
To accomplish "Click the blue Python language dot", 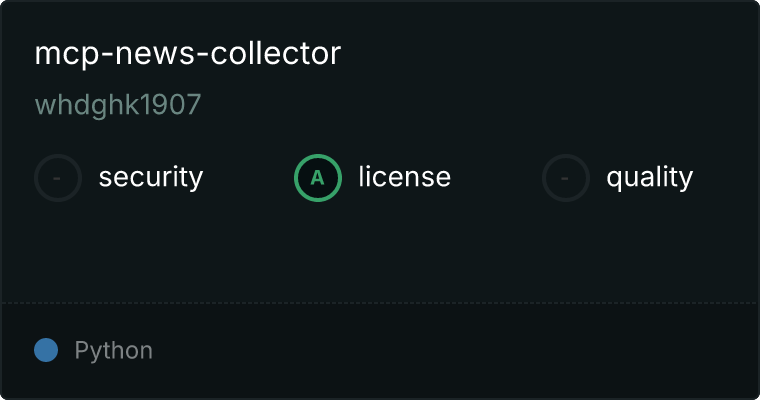I will 46,350.
